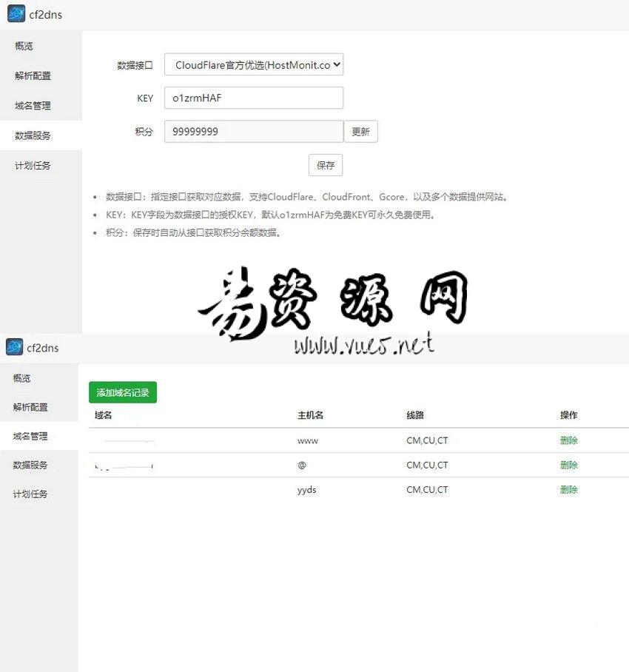629x672 pixels.
Task: Open the 数据接口 CloudFlare dropdown
Action: [254, 64]
